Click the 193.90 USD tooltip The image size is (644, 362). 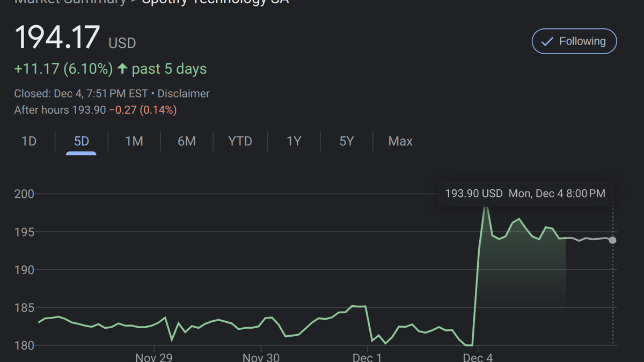[525, 194]
